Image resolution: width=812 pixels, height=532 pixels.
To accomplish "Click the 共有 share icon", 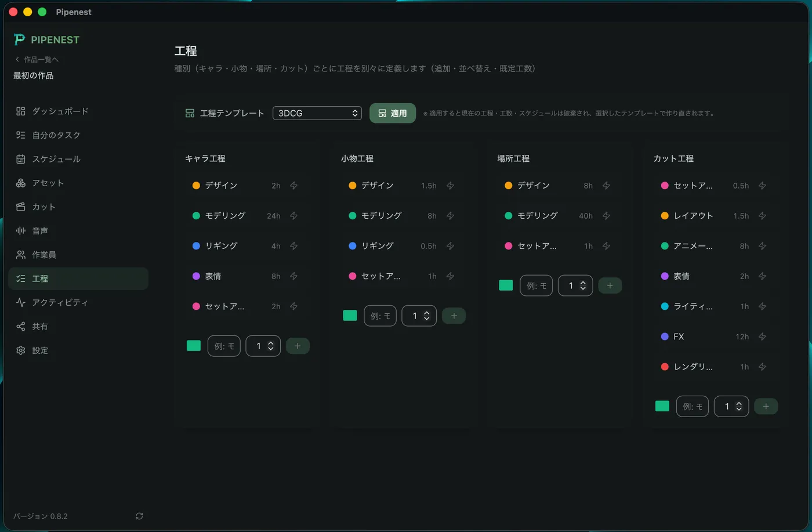I will pos(21,327).
